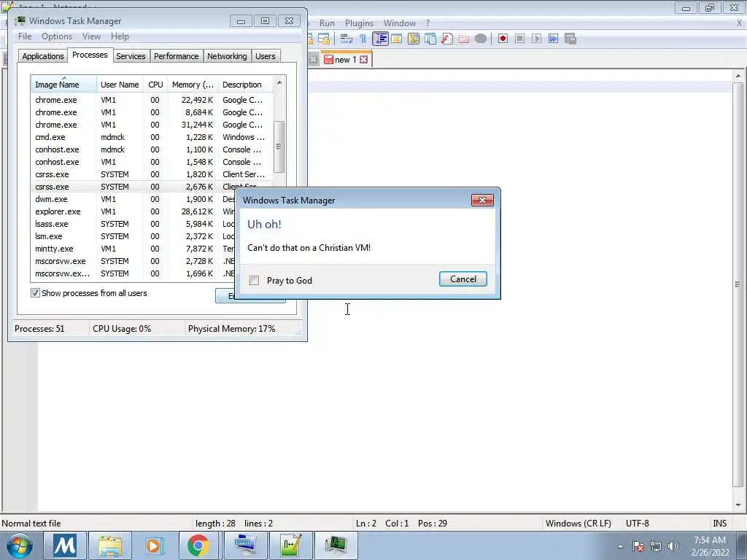Viewport: 747px width, 560px height.
Task: Open Task Manager Help menu
Action: pyautogui.click(x=120, y=36)
